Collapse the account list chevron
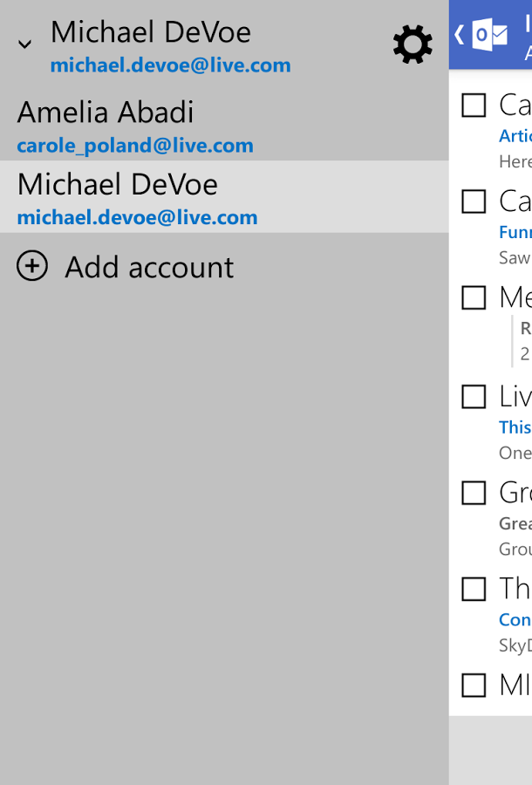Viewport: 532px width, 785px height. tap(25, 44)
